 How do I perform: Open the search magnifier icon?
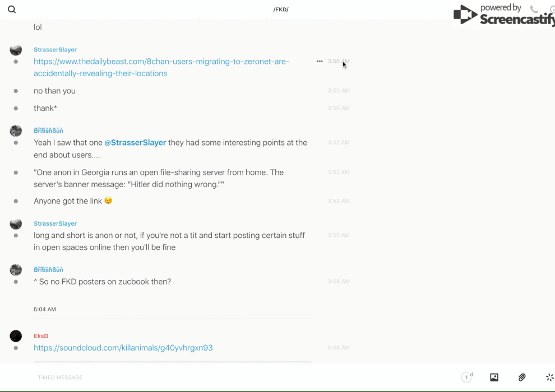(12, 10)
